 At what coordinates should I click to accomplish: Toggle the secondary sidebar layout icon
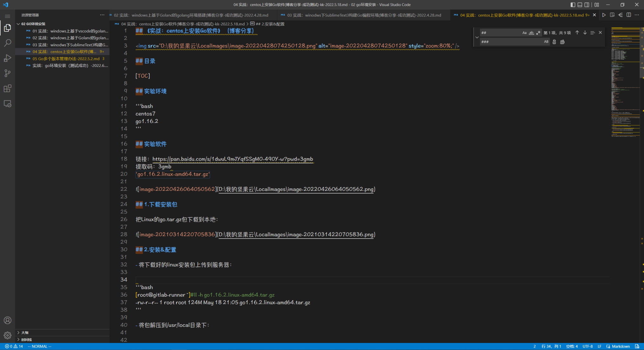coord(587,5)
